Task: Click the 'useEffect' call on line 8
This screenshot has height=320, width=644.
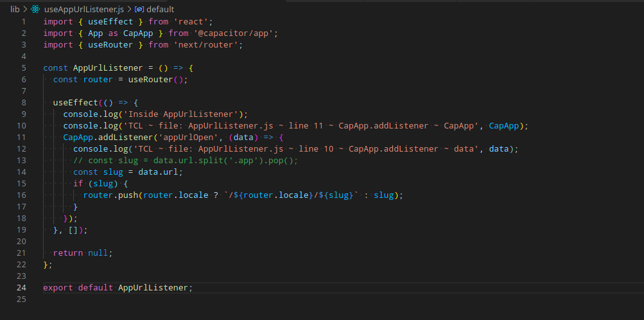Action: point(76,102)
